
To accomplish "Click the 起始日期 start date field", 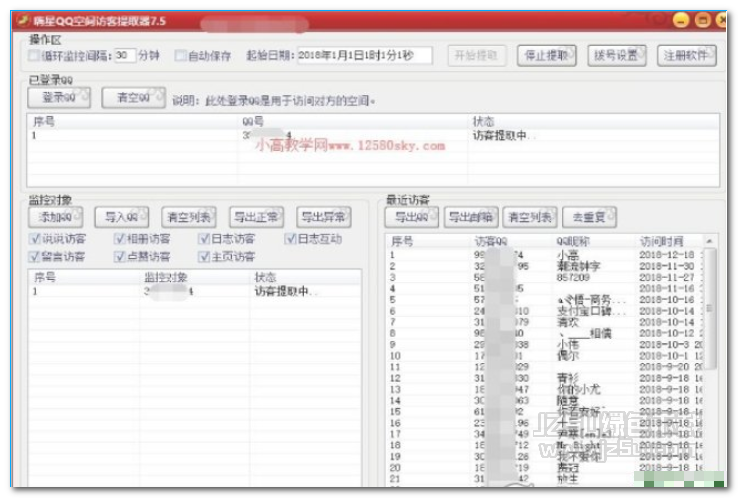I will (364, 56).
